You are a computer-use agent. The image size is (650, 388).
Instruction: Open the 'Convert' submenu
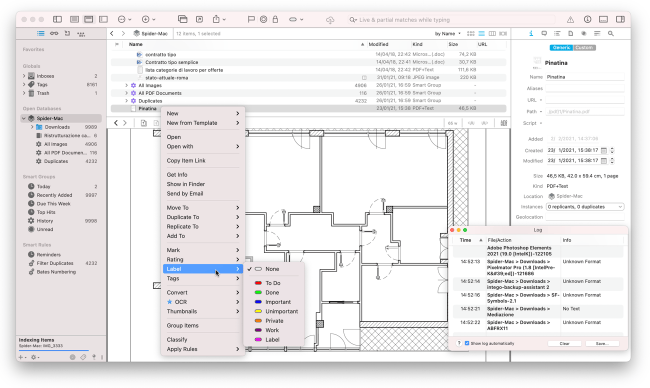(203, 292)
